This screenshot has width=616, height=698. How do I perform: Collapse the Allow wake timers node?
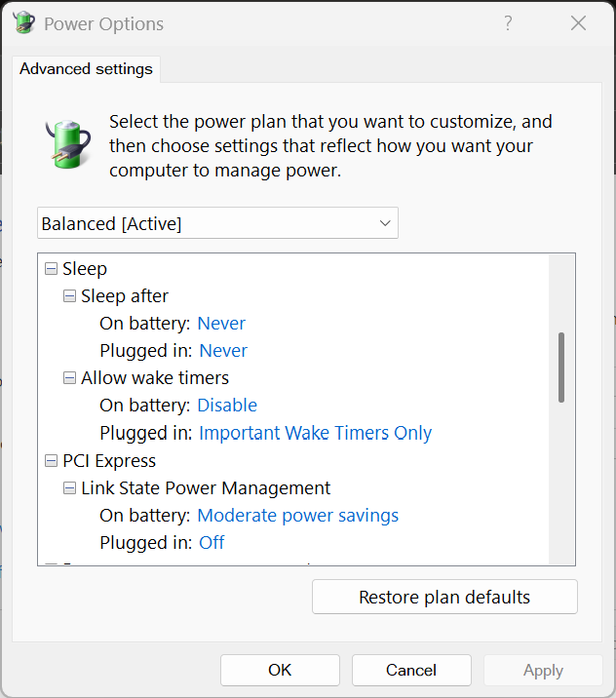(x=69, y=377)
